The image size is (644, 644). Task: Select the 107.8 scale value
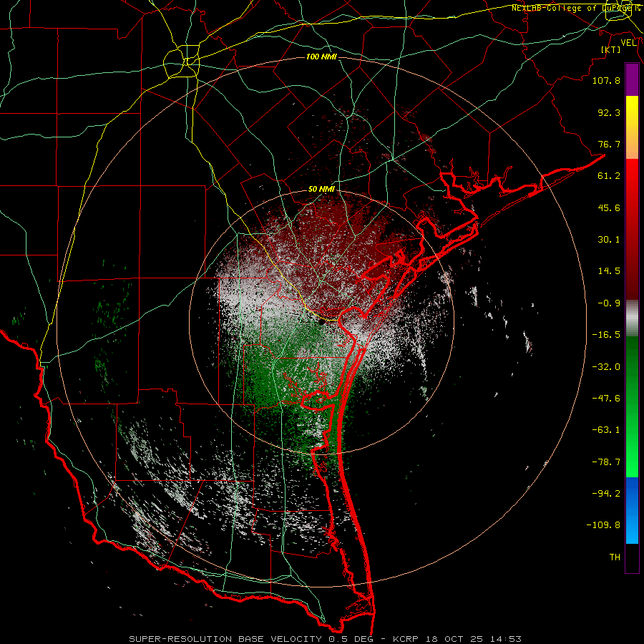(606, 80)
